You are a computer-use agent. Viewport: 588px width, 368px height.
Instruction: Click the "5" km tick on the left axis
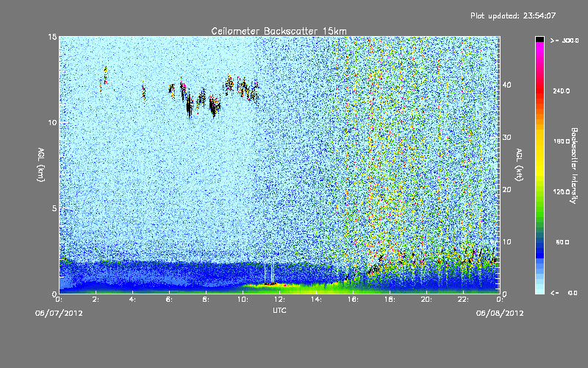pyautogui.click(x=54, y=208)
